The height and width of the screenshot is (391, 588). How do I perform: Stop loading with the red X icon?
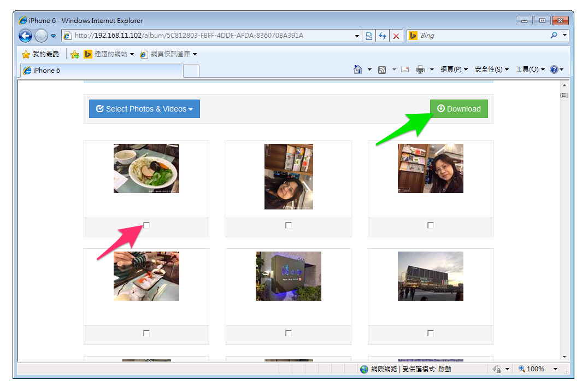point(396,36)
